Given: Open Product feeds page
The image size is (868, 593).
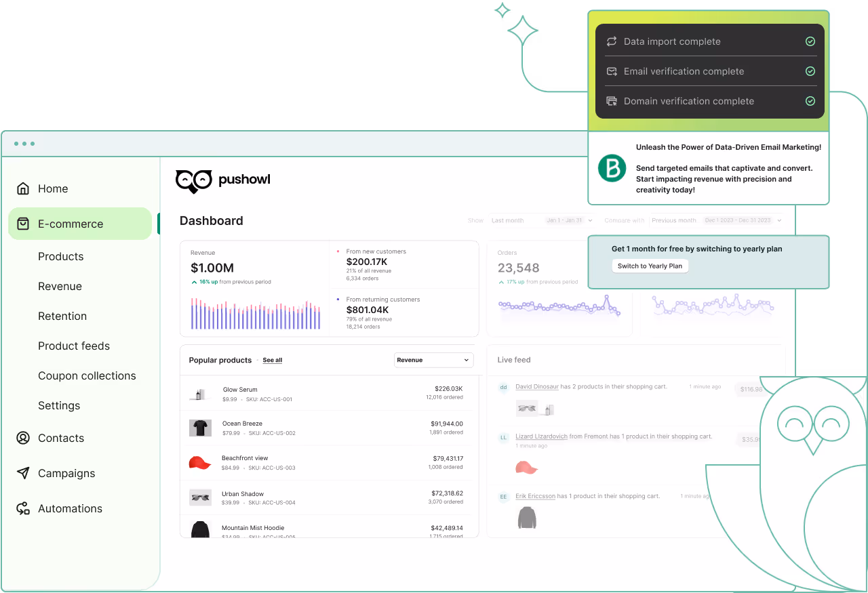Looking at the screenshot, I should 74,346.
